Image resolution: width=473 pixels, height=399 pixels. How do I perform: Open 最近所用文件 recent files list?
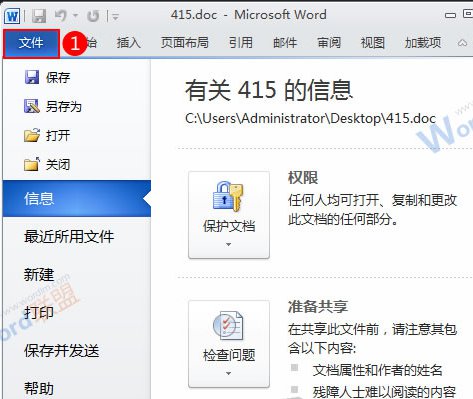(69, 237)
